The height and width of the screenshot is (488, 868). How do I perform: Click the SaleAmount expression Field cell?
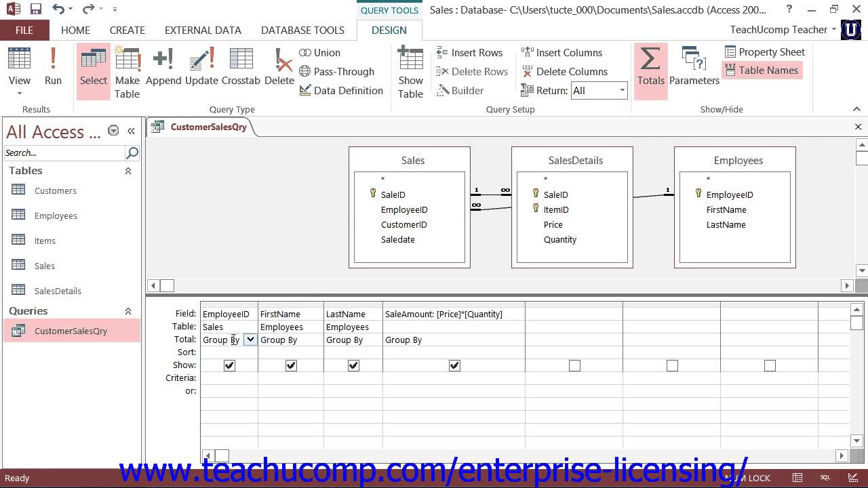click(x=454, y=314)
